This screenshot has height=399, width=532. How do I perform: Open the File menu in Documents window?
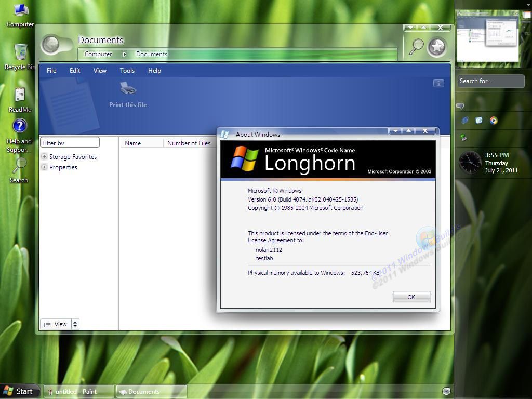point(51,71)
